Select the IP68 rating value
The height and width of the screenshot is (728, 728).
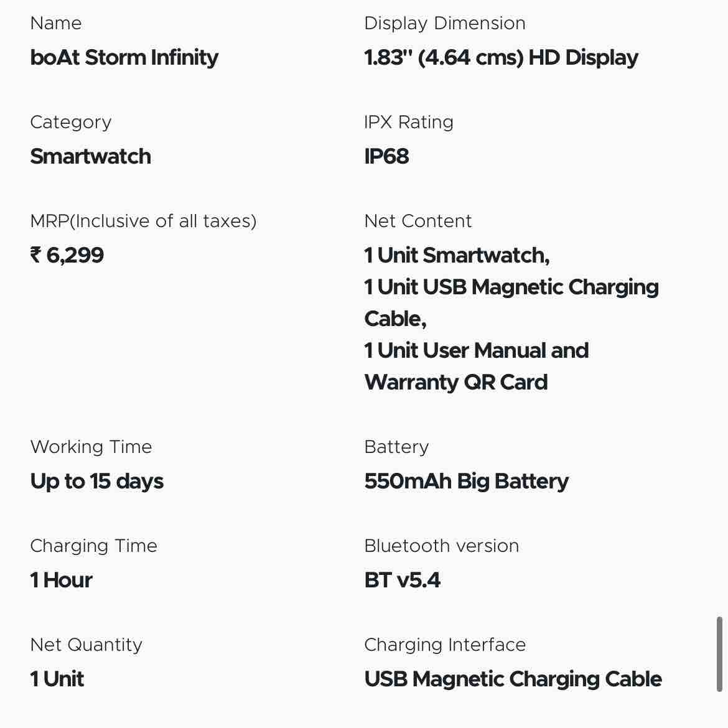click(386, 156)
